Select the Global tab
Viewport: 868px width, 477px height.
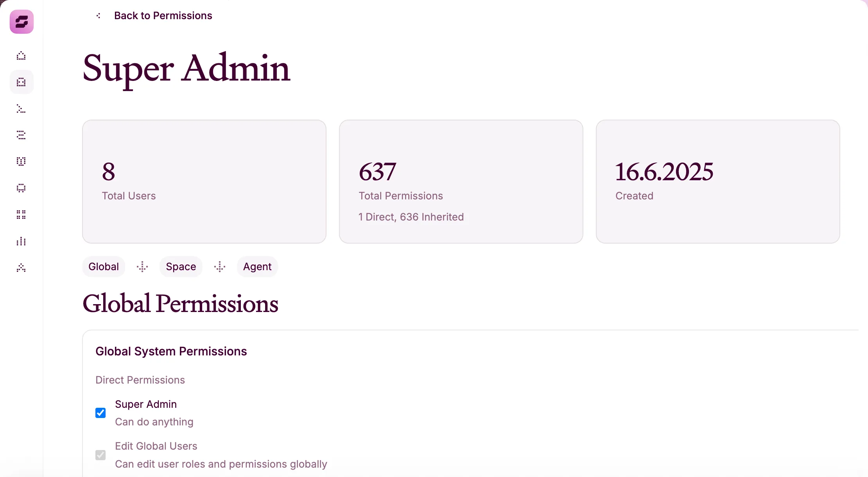[104, 267]
